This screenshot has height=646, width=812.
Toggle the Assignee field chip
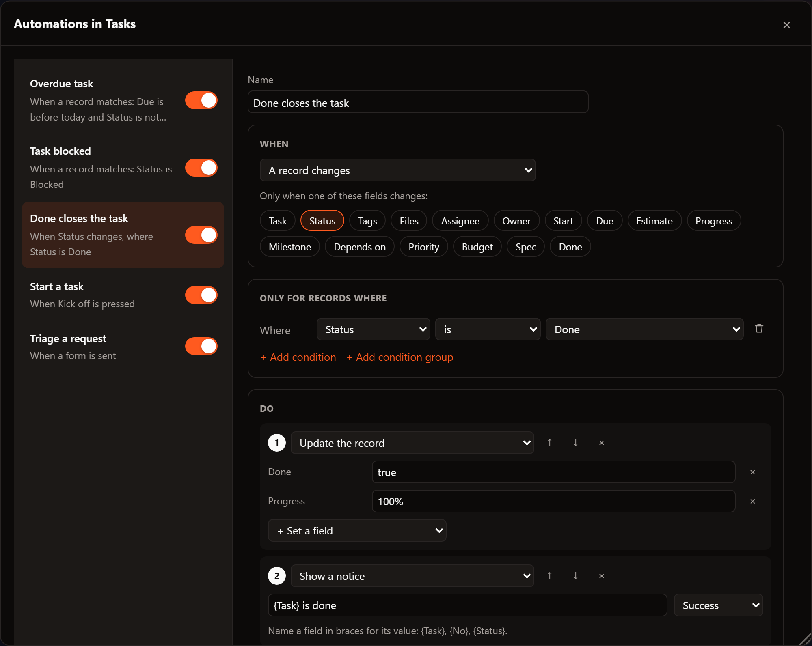coord(460,221)
